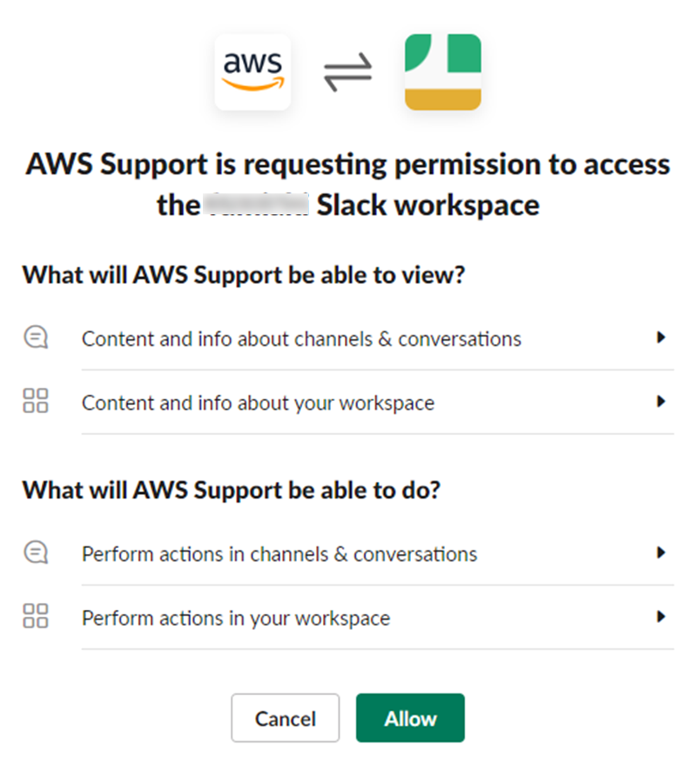Viewport: 700px width, 771px height.
Task: Expand arrow for Perform actions in channels & conversations
Action: tap(661, 552)
